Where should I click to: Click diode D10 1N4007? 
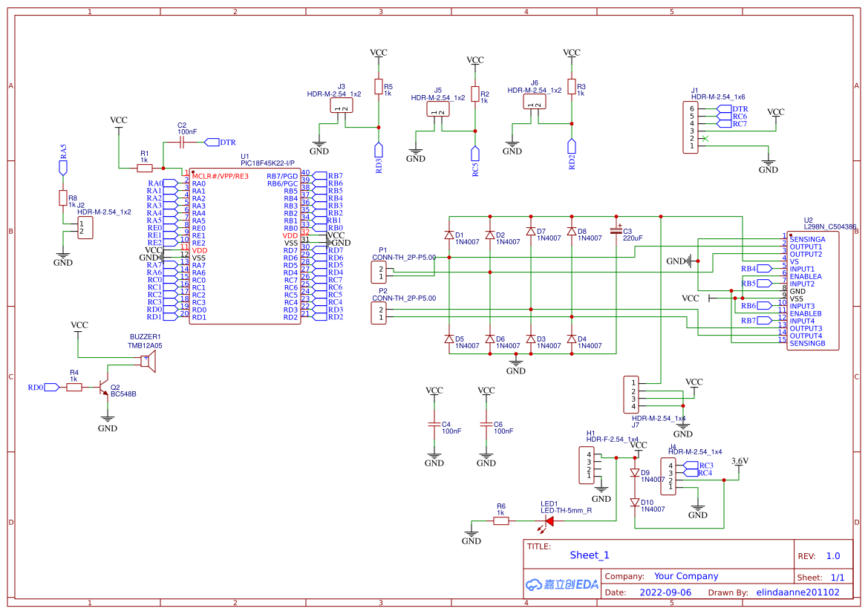(x=635, y=503)
